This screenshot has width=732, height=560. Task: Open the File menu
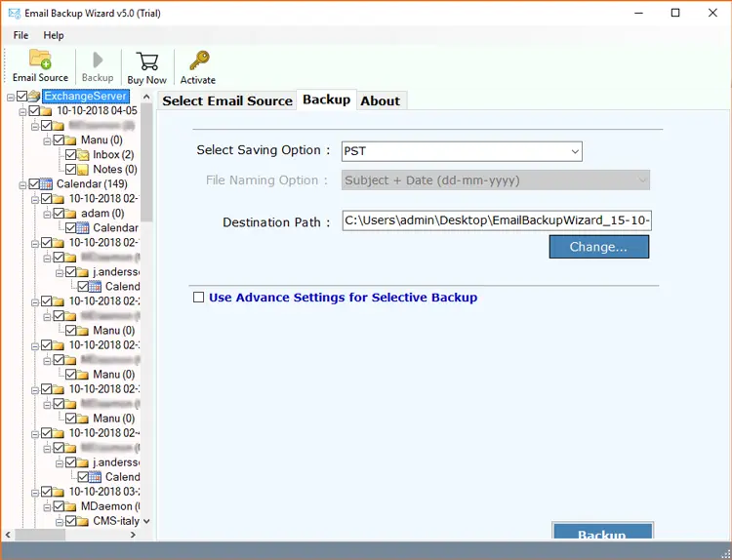click(x=20, y=35)
